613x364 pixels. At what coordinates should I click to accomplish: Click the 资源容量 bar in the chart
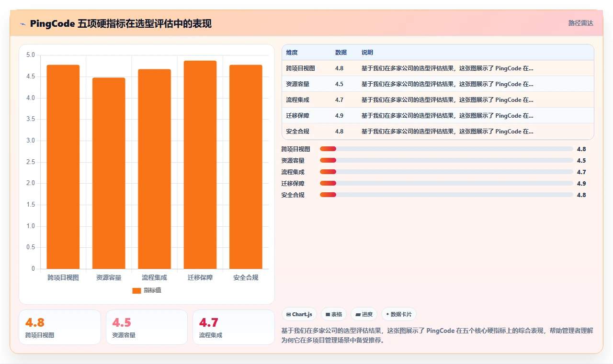[x=109, y=173]
